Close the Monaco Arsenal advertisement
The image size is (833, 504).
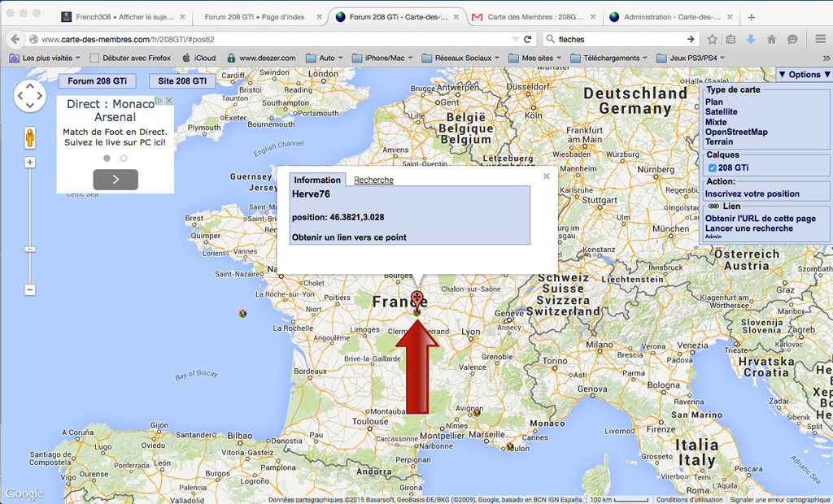click(x=169, y=100)
